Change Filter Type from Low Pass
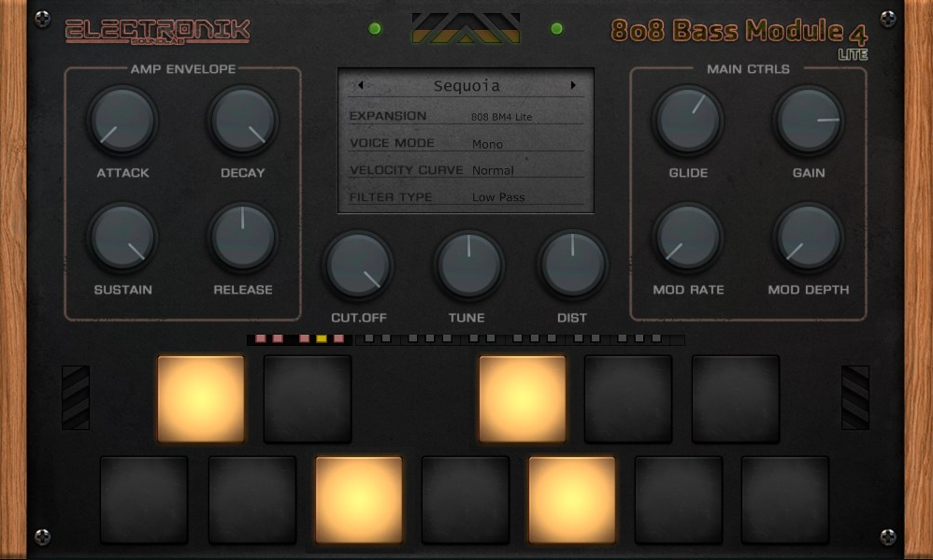Viewport: 933px width, 560px height. tap(501, 197)
